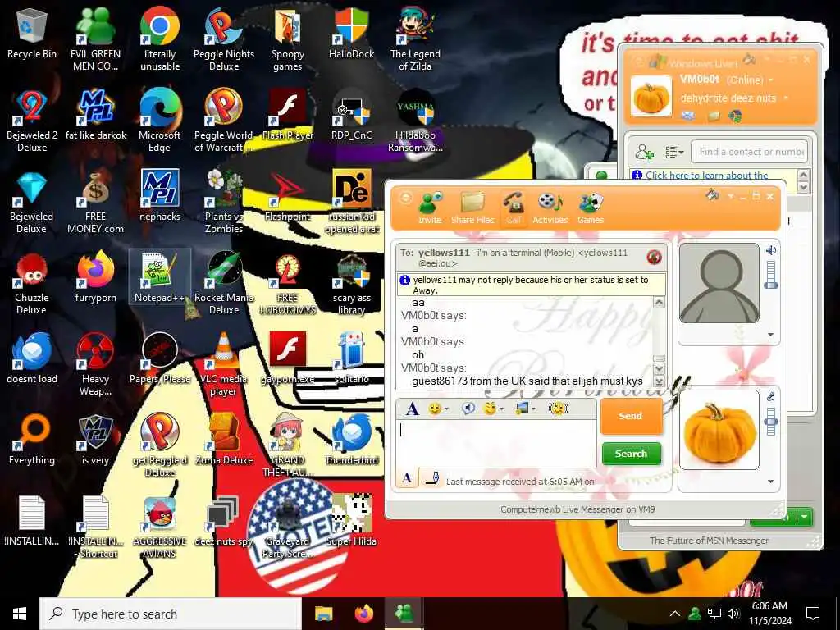The height and width of the screenshot is (630, 840).
Task: Open Chuzzle Deluxe desktop icon
Action: coord(32,282)
